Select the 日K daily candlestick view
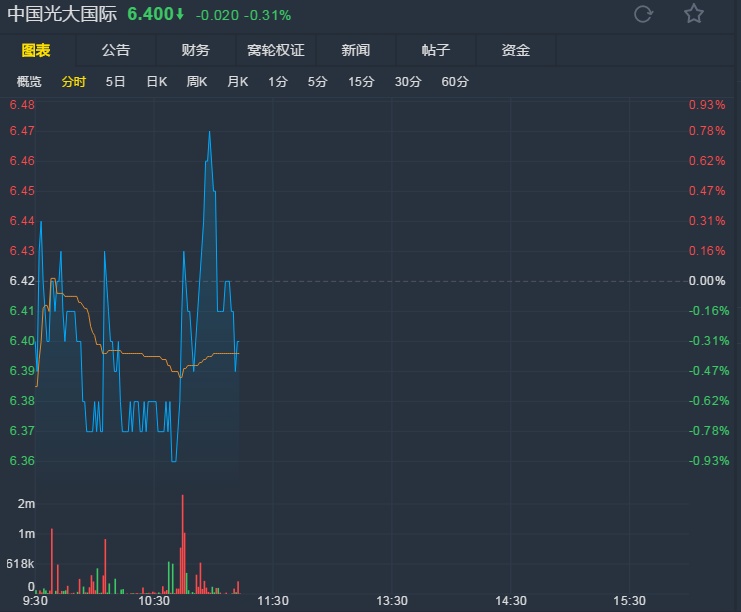The image size is (741, 612). (157, 82)
